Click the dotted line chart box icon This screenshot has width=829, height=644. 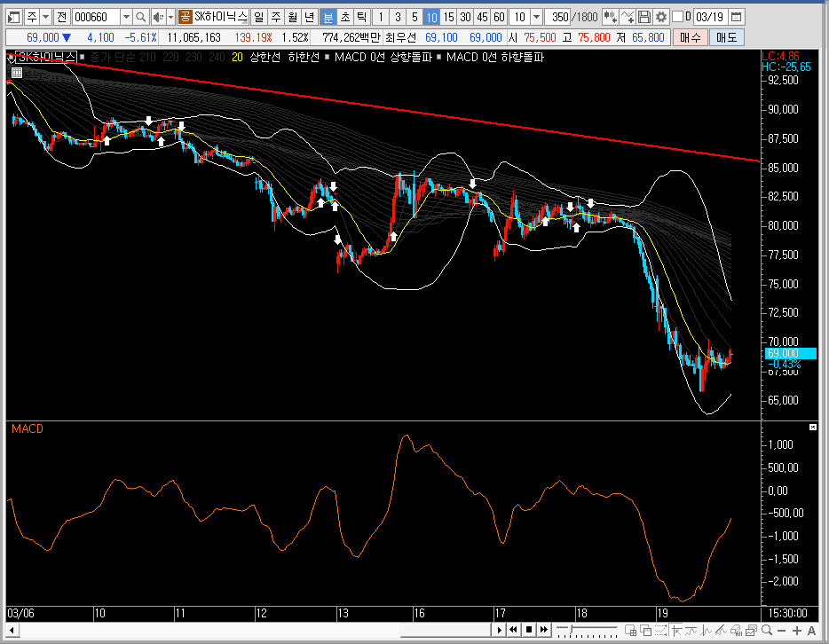coord(661,630)
